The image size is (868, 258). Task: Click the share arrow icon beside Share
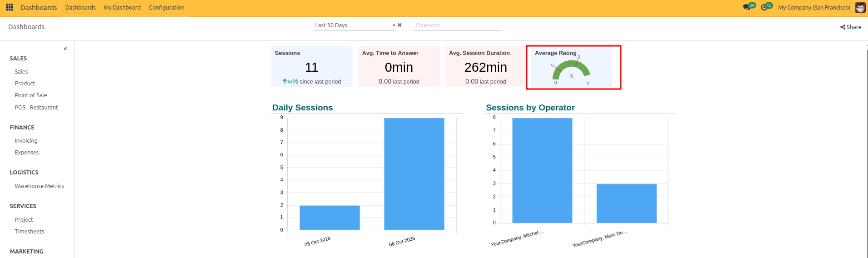point(843,27)
